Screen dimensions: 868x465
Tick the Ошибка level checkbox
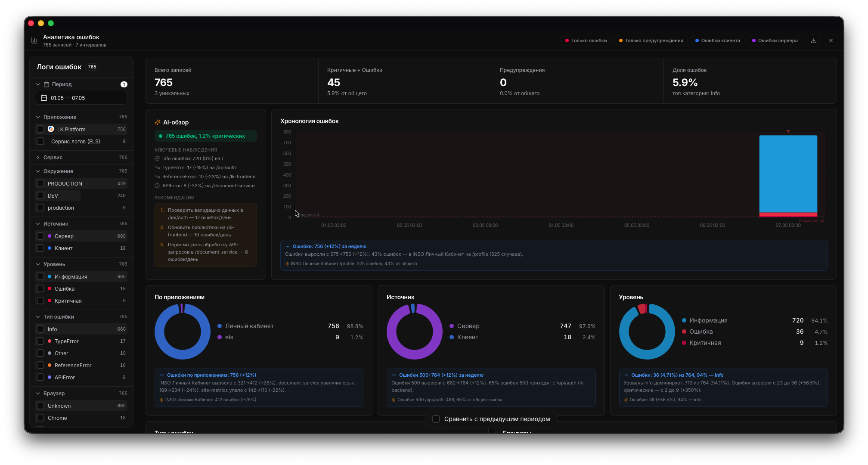pyautogui.click(x=40, y=288)
